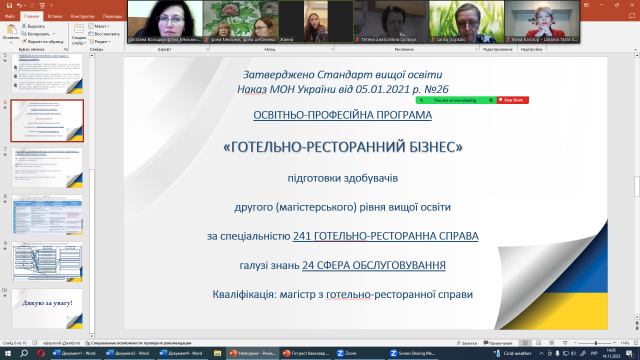Open the comments speech bubble icon
Image resolution: width=640 pixels, height=360 pixels.
point(632,16)
